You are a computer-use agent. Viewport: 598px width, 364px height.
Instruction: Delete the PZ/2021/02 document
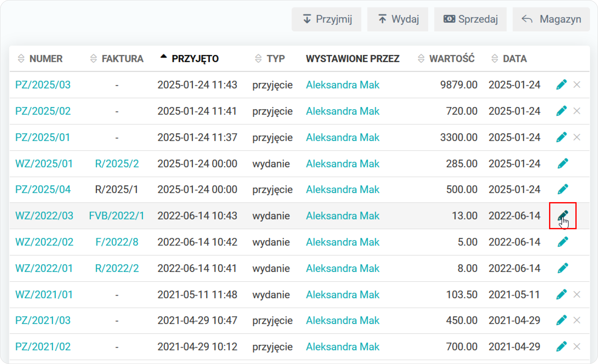point(577,347)
